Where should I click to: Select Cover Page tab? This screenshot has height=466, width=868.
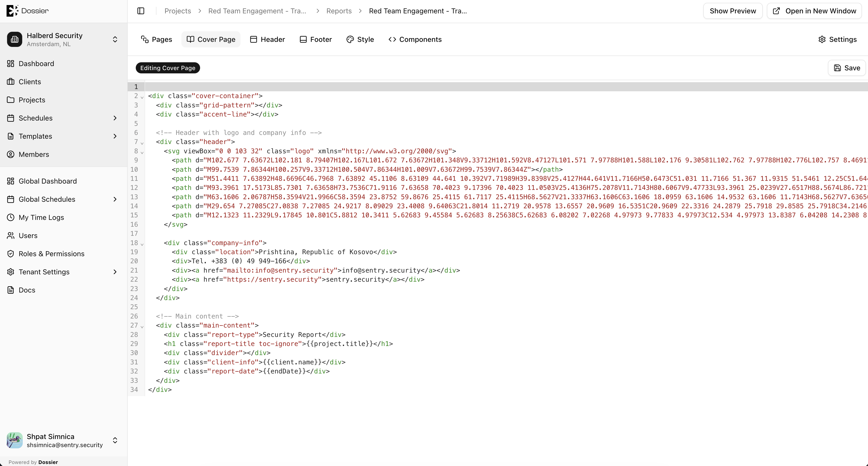pyautogui.click(x=211, y=39)
